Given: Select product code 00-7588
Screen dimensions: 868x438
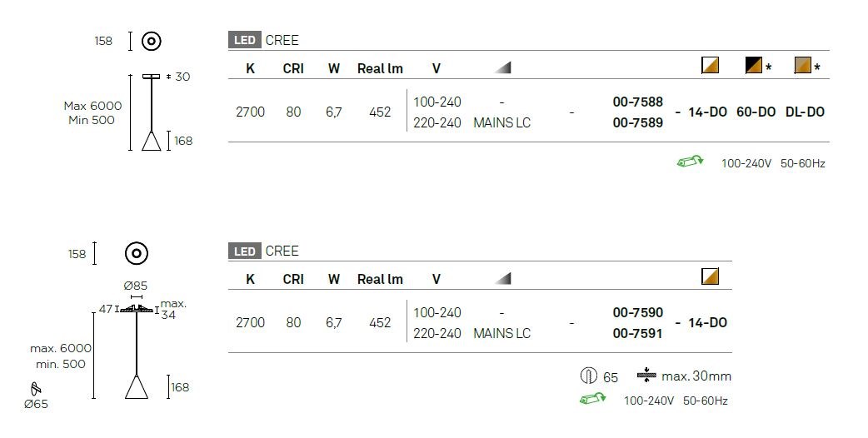Looking at the screenshot, I should tap(637, 102).
